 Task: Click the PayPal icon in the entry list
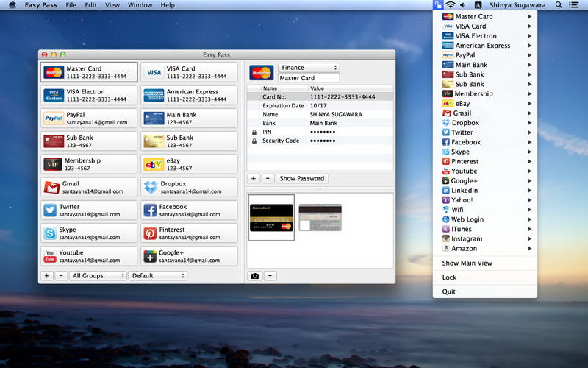[53, 118]
